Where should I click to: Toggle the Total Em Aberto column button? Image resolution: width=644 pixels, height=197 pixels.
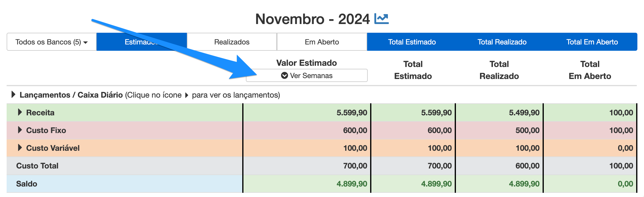pyautogui.click(x=592, y=42)
